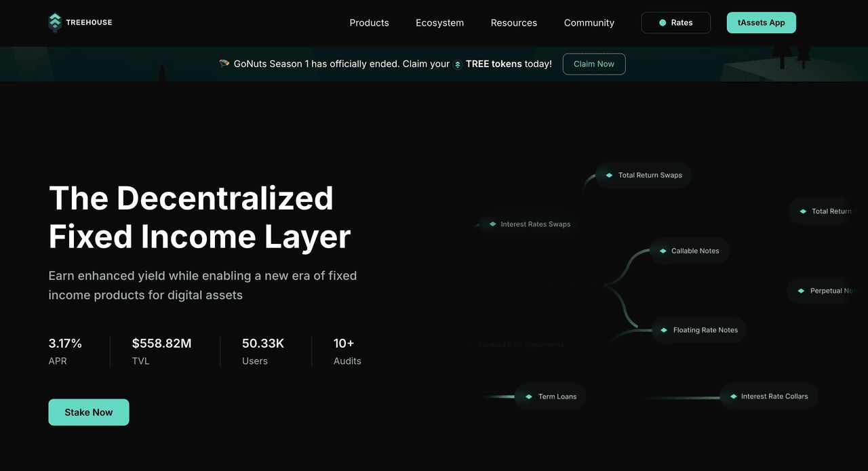Click the TREEHOUSE wordmark text
868x471 pixels.
coord(89,22)
